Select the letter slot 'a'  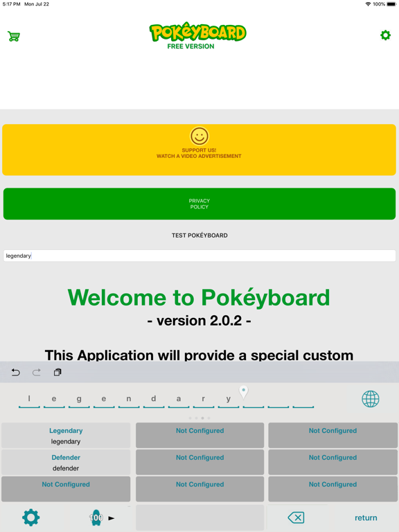coord(179,400)
